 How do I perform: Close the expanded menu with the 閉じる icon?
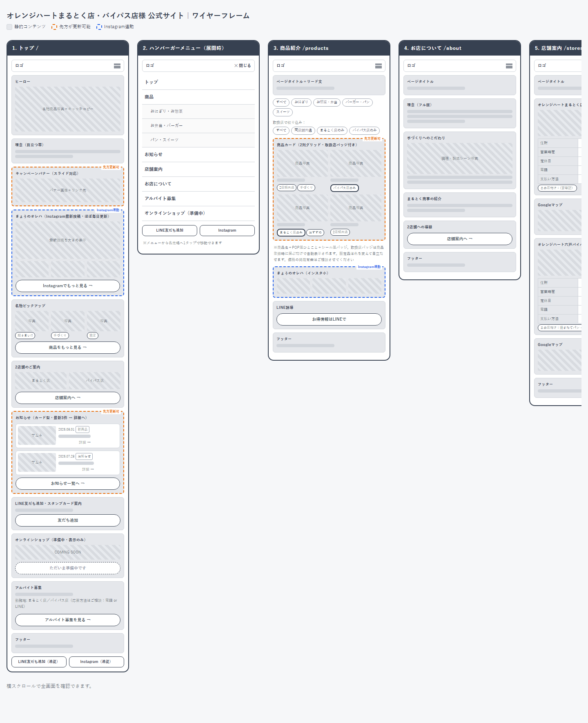tap(243, 66)
